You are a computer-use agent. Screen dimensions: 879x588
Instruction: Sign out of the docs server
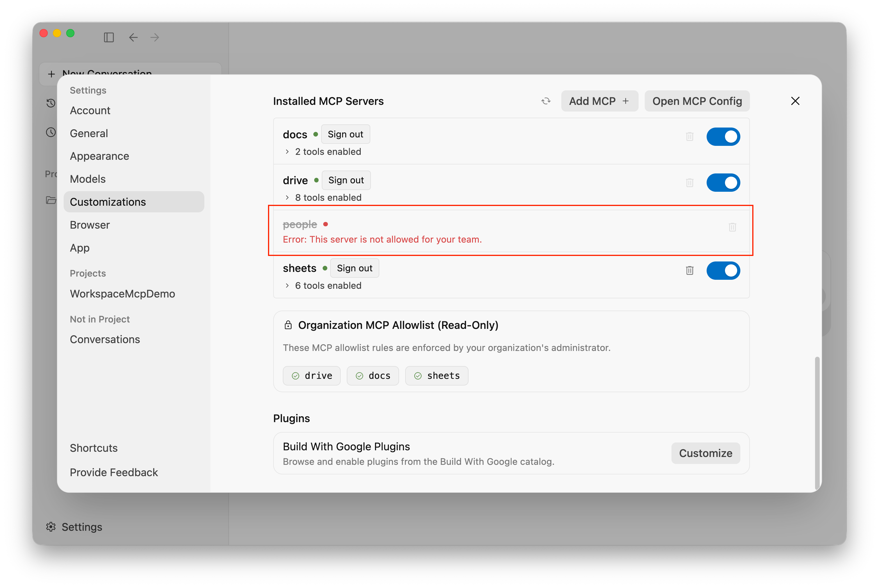[346, 134]
